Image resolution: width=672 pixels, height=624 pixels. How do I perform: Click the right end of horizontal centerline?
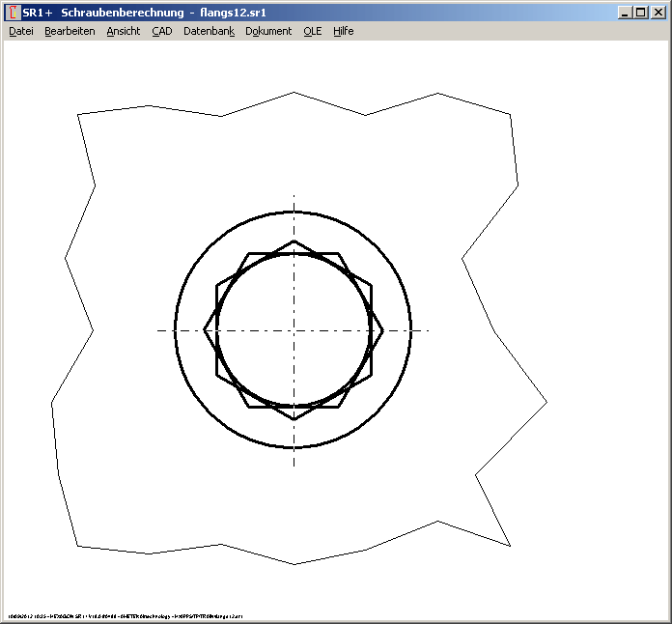tap(428, 330)
